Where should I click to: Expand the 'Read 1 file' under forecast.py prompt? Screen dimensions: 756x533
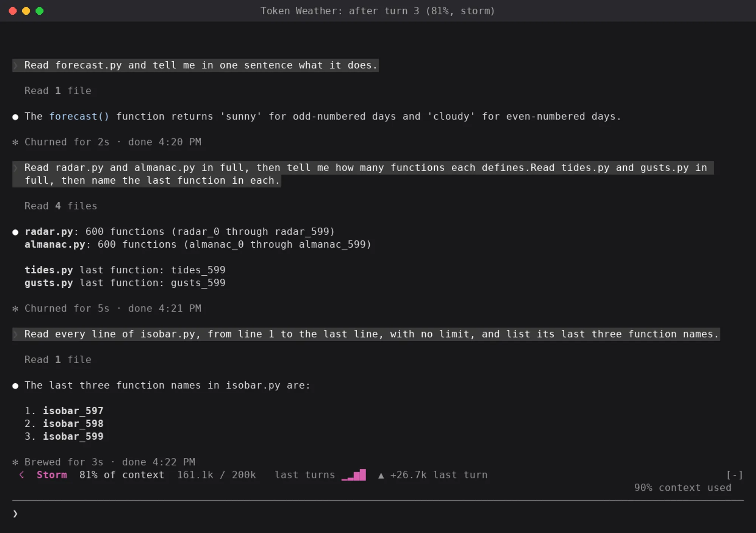(x=58, y=91)
